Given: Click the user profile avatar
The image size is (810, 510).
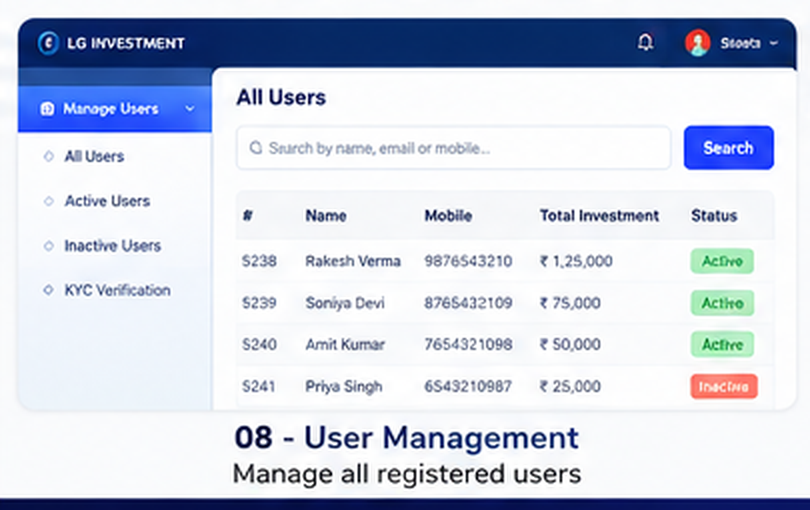Looking at the screenshot, I should pyautogui.click(x=697, y=43).
